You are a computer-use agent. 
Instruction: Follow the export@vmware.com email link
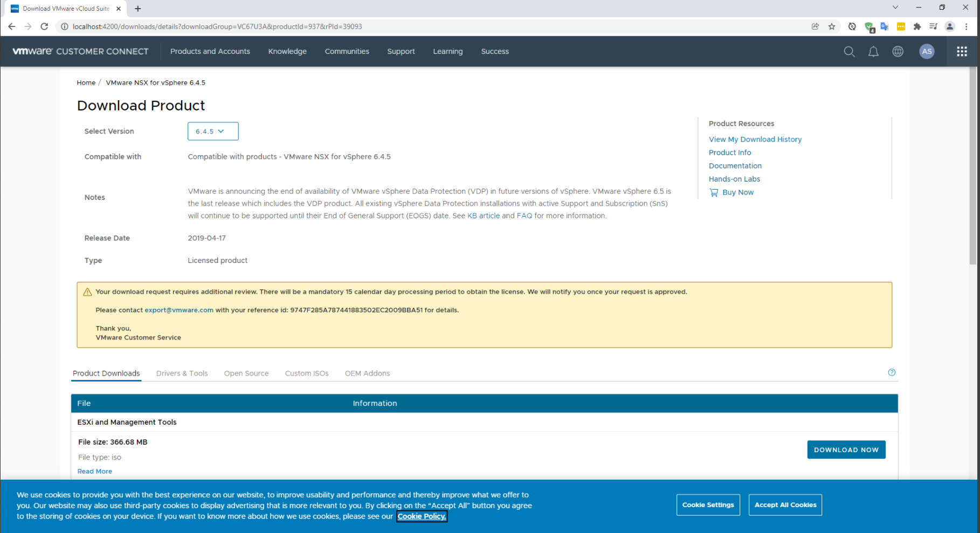click(179, 310)
